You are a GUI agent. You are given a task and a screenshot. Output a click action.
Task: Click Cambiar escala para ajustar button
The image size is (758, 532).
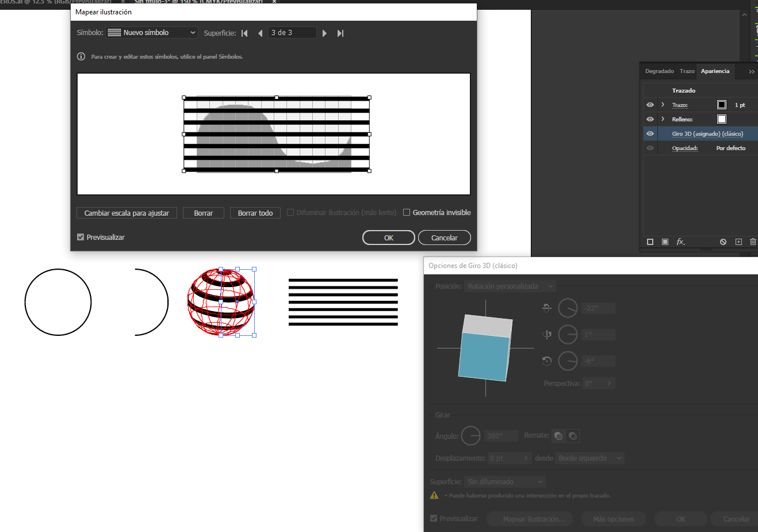tap(127, 213)
